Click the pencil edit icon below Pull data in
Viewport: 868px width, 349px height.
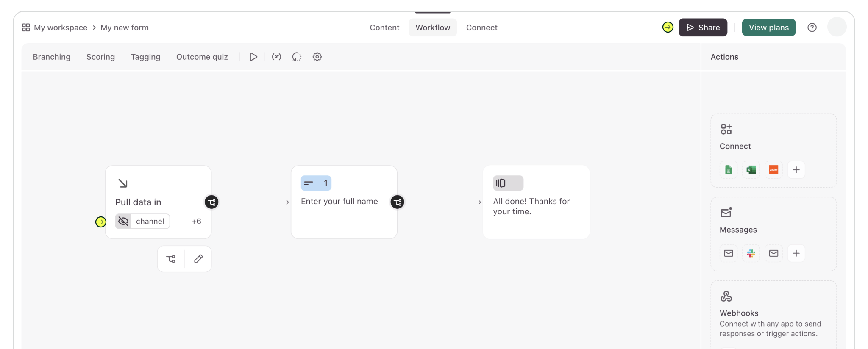198,259
